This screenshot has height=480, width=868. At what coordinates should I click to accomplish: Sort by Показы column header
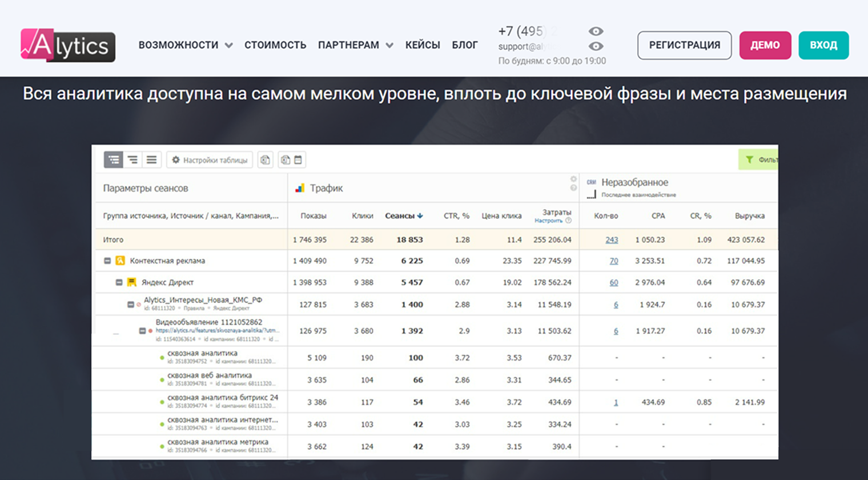[314, 216]
